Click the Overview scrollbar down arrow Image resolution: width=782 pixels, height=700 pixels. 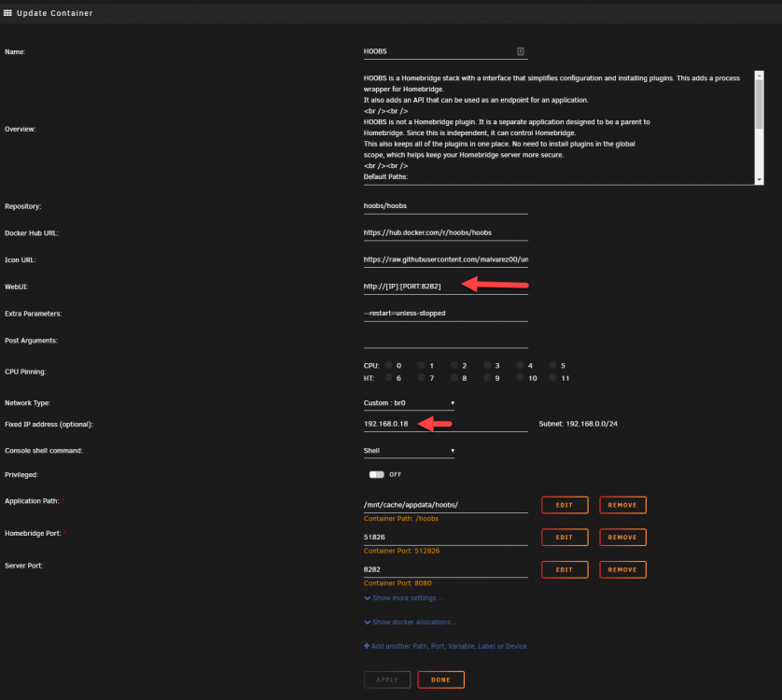[x=759, y=180]
